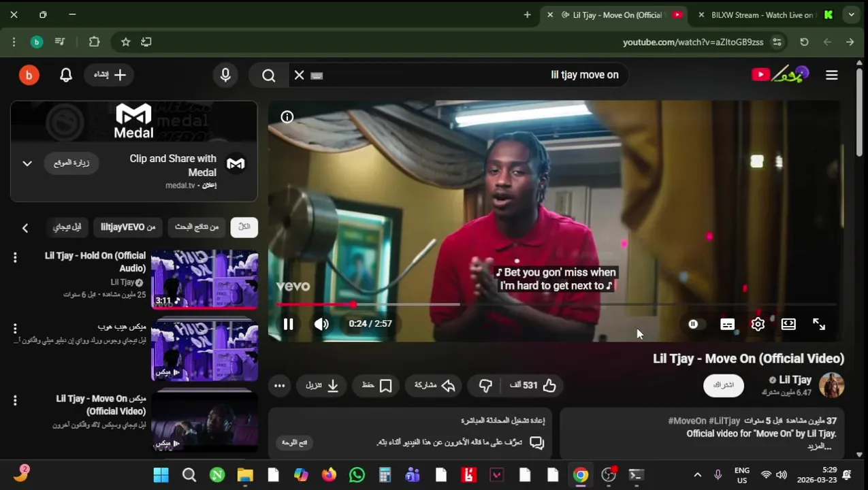The width and height of the screenshot is (868, 490).
Task: Select the ليل تيجاي filter chip
Action: pos(67,227)
